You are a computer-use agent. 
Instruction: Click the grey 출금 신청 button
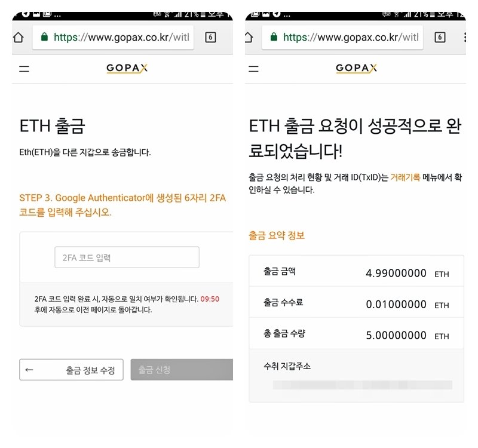coord(182,369)
